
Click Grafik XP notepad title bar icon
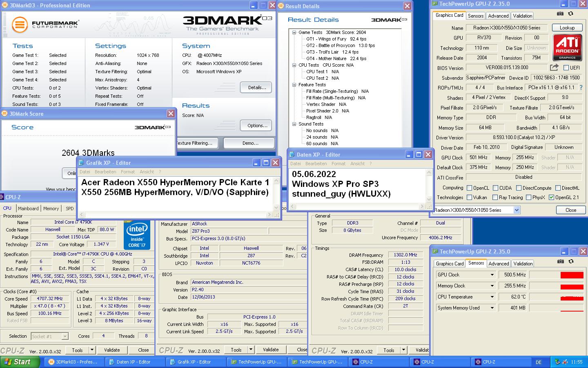(81, 163)
